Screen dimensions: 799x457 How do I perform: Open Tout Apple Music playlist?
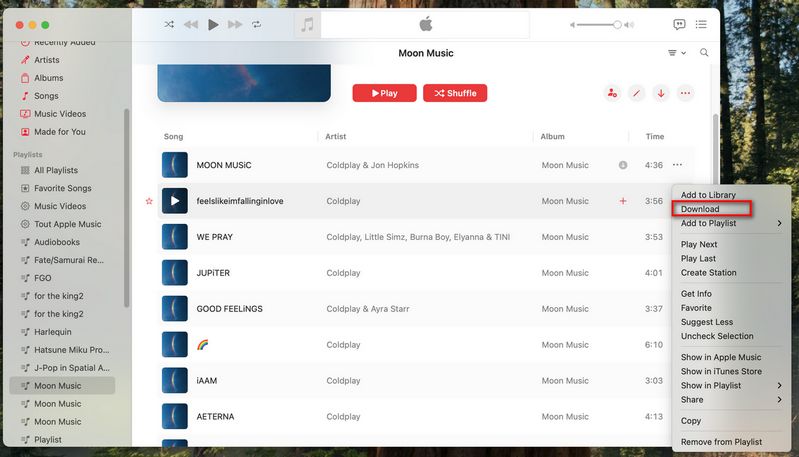tap(67, 224)
